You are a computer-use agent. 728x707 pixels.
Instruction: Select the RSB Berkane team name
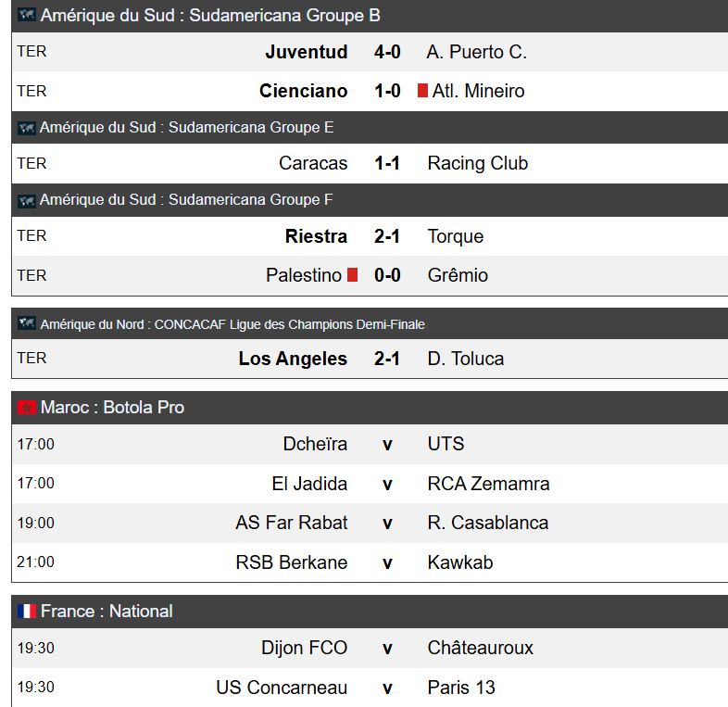click(x=291, y=562)
